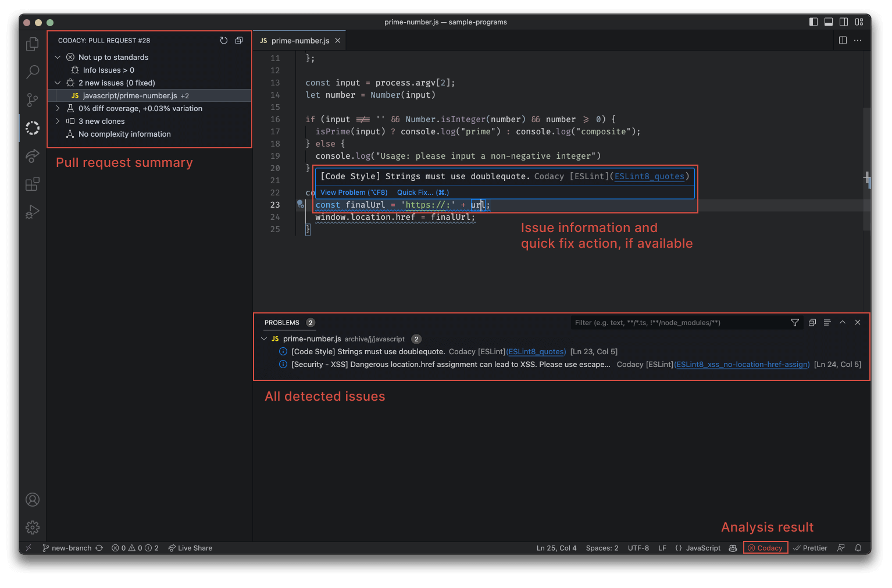Open the Live Share view in activity bar
Viewport: 892px width, 588px height.
[x=33, y=156]
